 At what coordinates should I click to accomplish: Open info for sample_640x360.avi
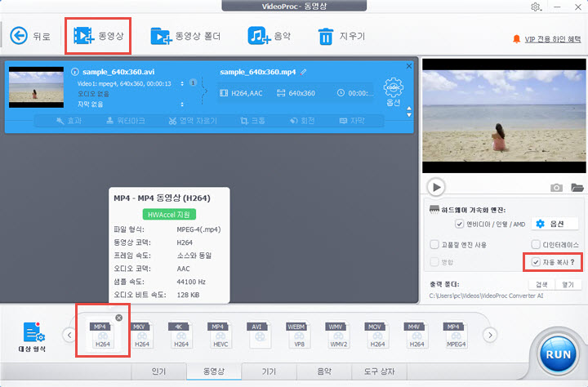(x=75, y=72)
